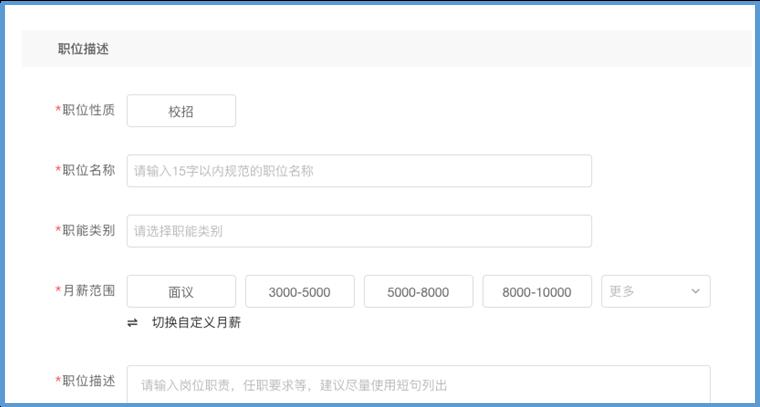Open the 更多 salary dropdown

(x=655, y=292)
